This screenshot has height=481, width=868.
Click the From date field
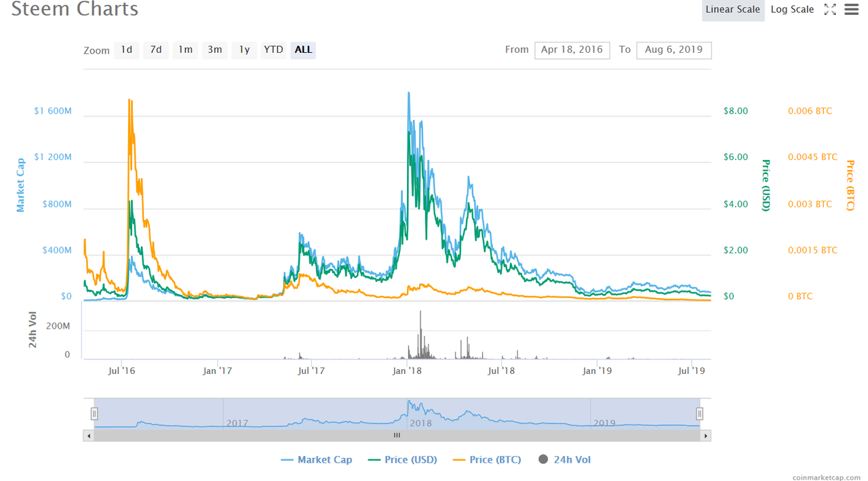(x=572, y=49)
